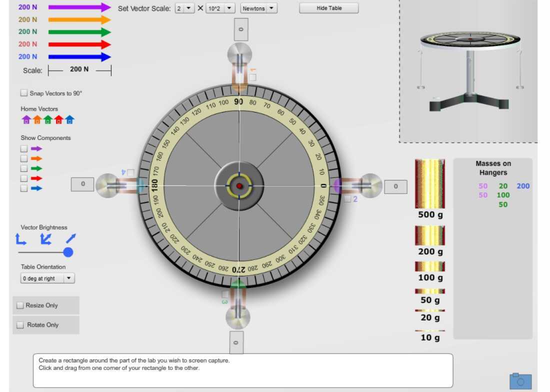Click the orange Home Vectors house icon
550x392 pixels.
point(37,120)
